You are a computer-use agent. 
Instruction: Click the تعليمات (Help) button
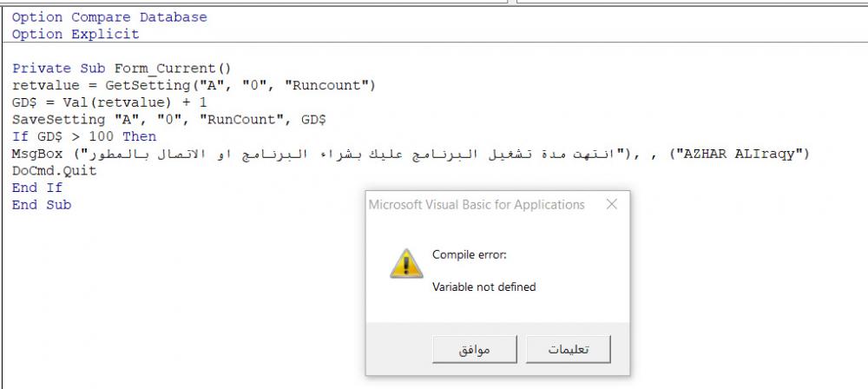[569, 350]
